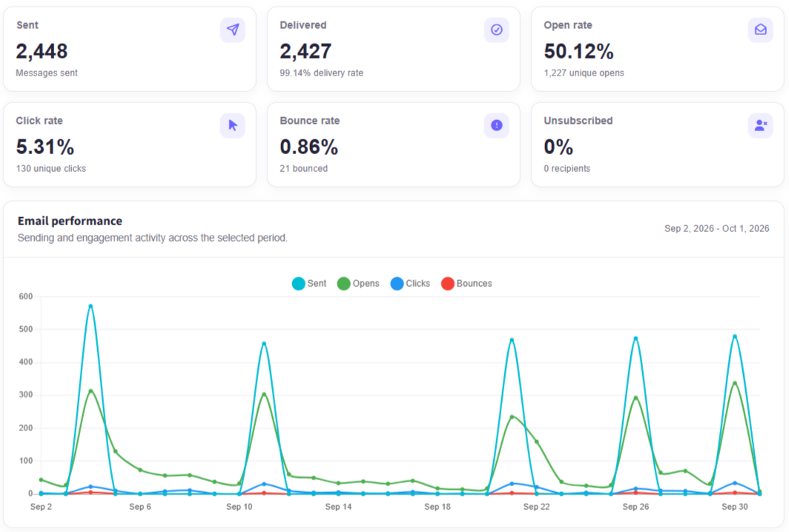
Task: Click the 'Messages sent' caption
Action: [x=47, y=73]
